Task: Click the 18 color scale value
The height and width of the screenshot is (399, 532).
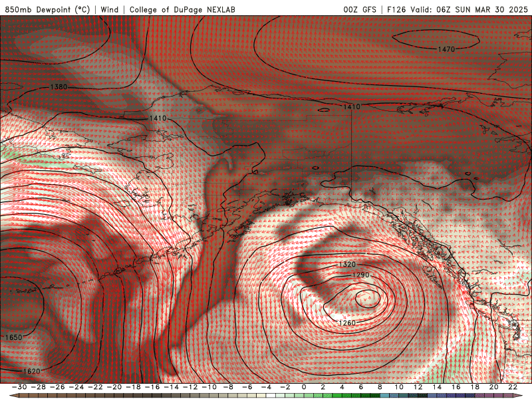Action: pos(475,387)
